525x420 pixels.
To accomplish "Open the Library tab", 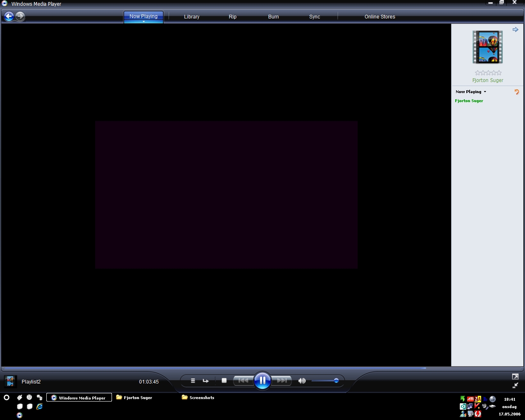I will (x=192, y=17).
